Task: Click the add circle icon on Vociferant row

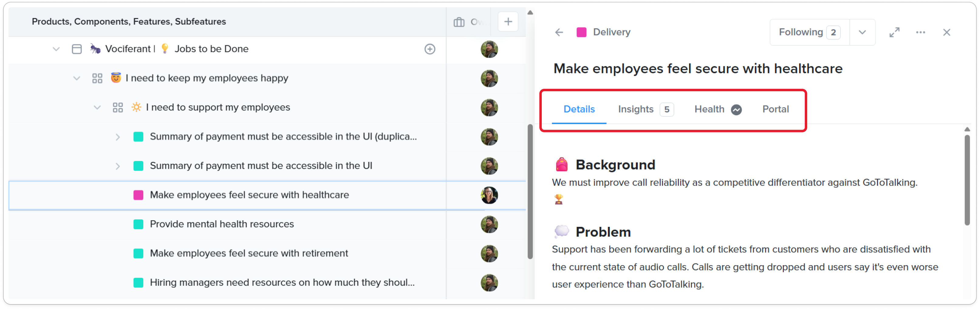Action: 429,49
